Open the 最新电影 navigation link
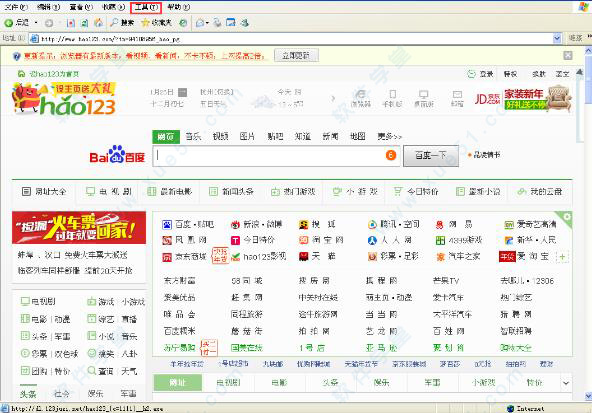 click(x=170, y=192)
